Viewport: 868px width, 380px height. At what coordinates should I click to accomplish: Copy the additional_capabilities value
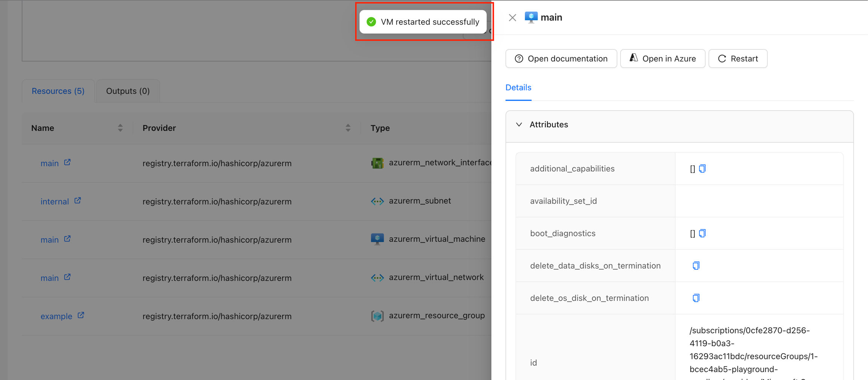click(702, 169)
